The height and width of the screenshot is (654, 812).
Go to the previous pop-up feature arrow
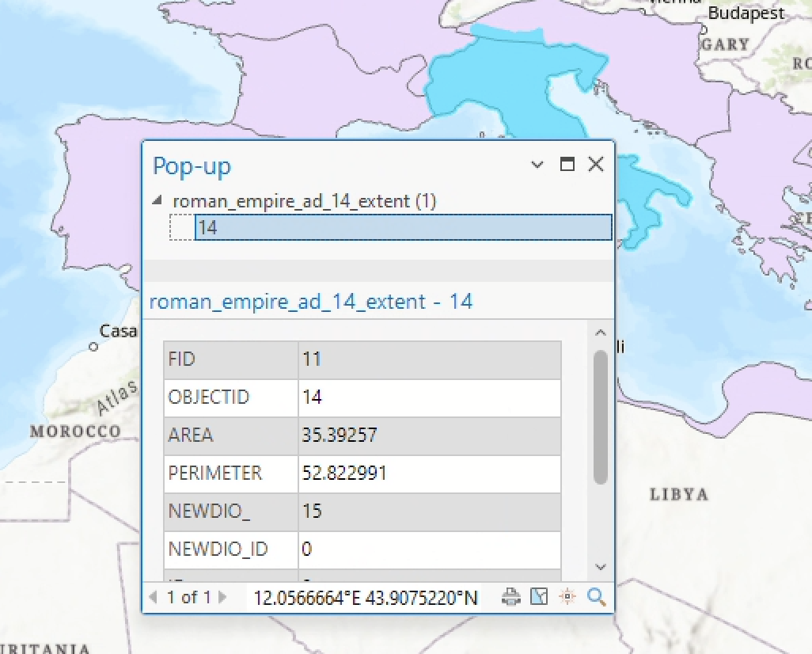[154, 597]
